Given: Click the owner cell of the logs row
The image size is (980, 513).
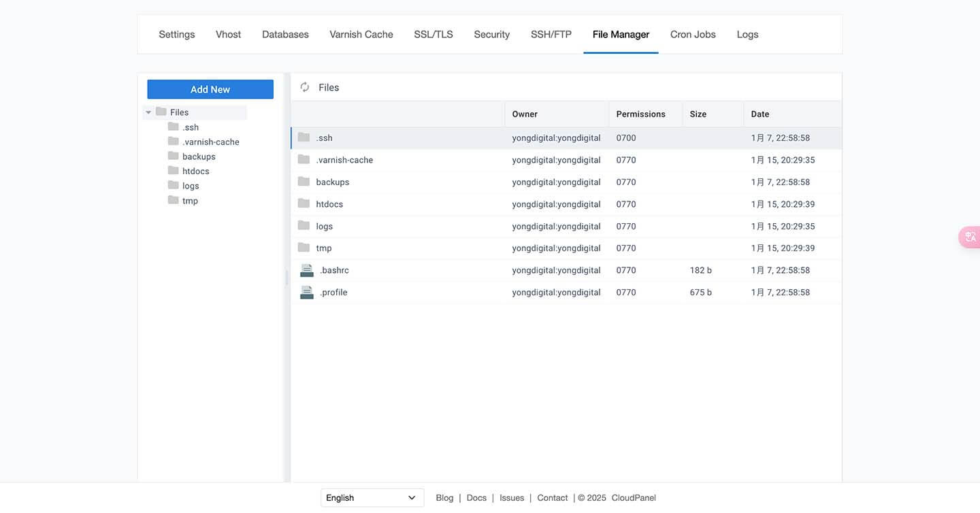Looking at the screenshot, I should tap(557, 227).
